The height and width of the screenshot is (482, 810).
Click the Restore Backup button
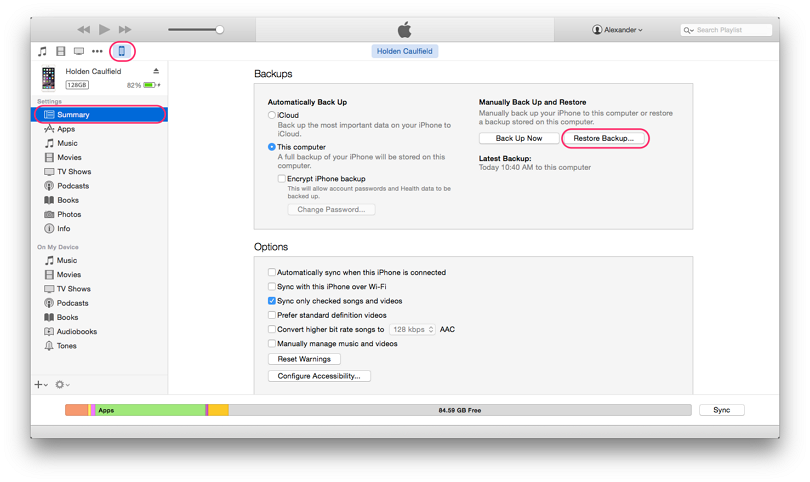tap(603, 138)
